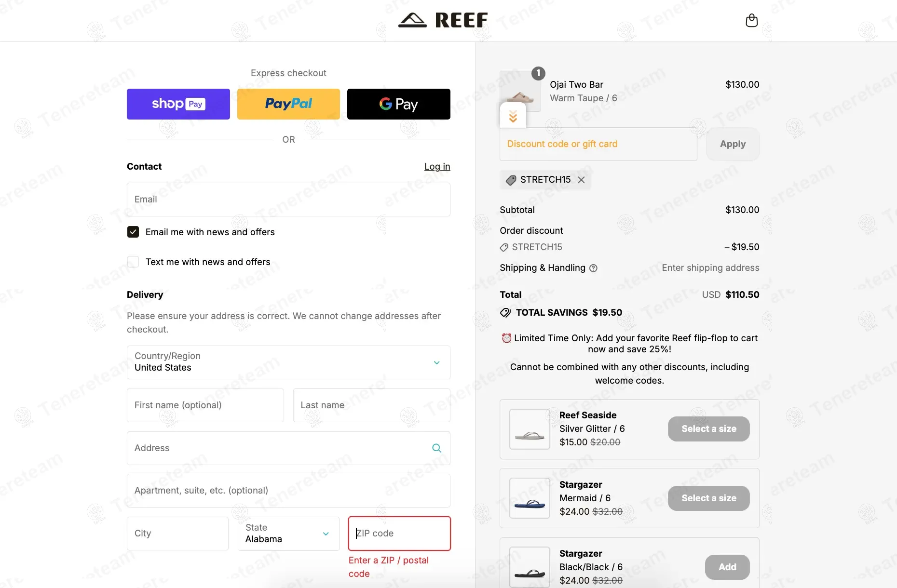The height and width of the screenshot is (588, 897).
Task: Click the Ojai Two Bar product thumbnail
Action: click(x=520, y=91)
